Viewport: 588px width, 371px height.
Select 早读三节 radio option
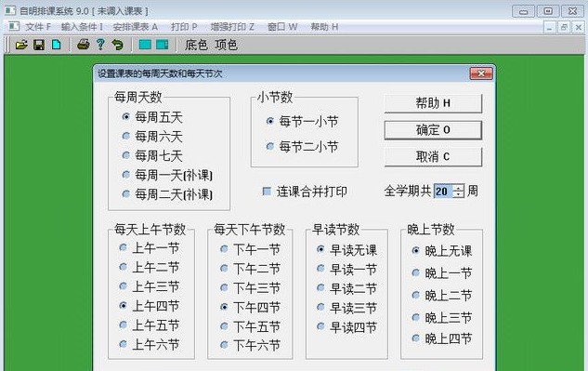(x=346, y=308)
